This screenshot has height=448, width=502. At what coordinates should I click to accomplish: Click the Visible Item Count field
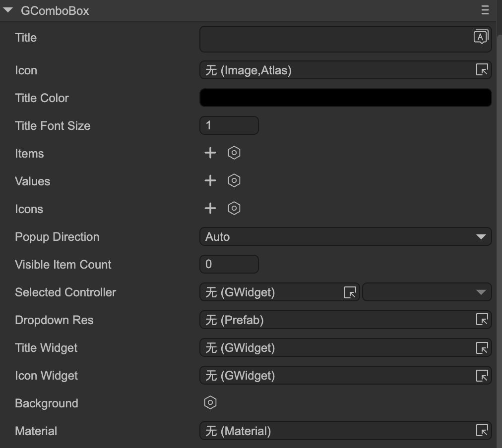coord(229,264)
